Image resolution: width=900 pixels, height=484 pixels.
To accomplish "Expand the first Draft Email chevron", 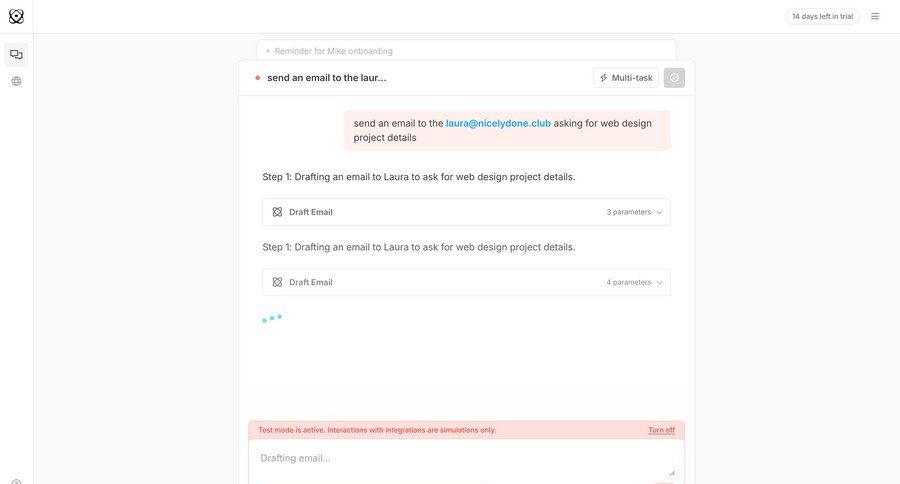I will pos(659,212).
